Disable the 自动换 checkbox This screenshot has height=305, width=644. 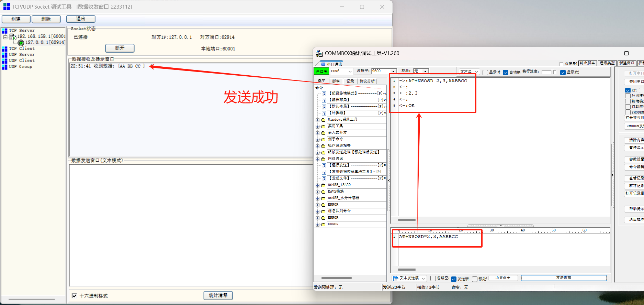pyautogui.click(x=506, y=72)
